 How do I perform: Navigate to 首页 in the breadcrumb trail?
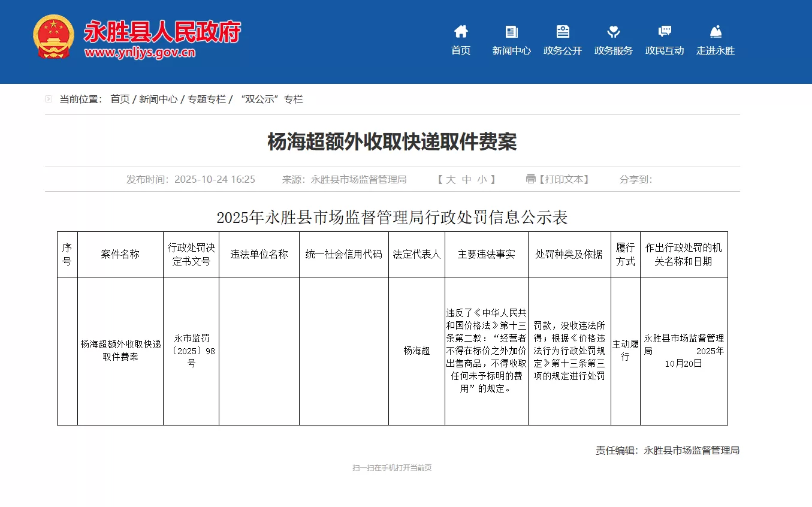[x=119, y=99]
